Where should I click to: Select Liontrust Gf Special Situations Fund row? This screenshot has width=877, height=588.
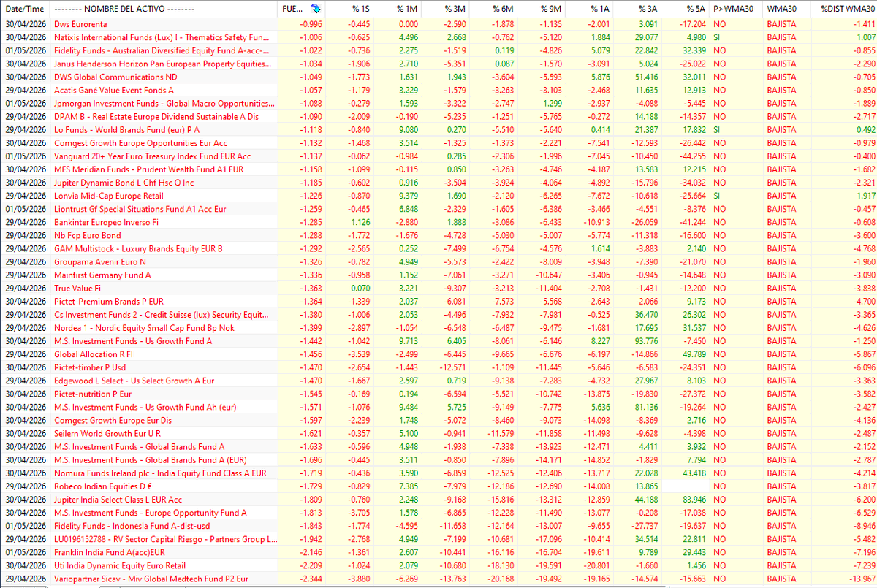[x=438, y=209]
